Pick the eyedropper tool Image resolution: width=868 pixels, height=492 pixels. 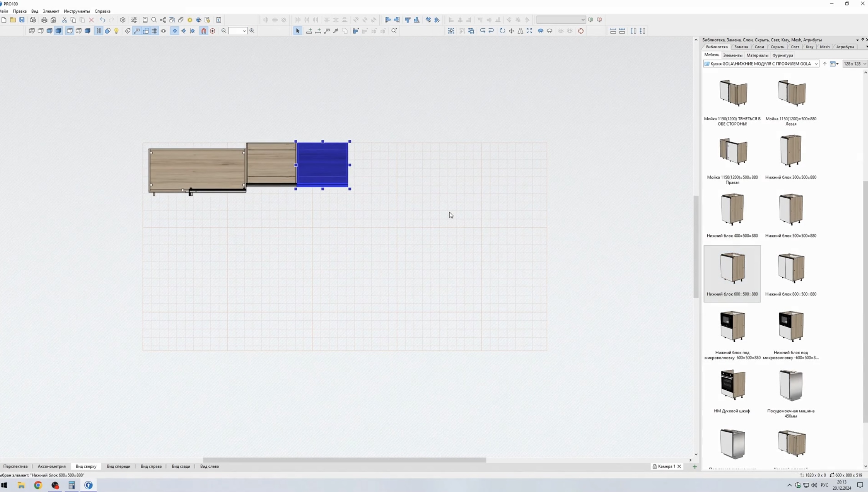[336, 31]
